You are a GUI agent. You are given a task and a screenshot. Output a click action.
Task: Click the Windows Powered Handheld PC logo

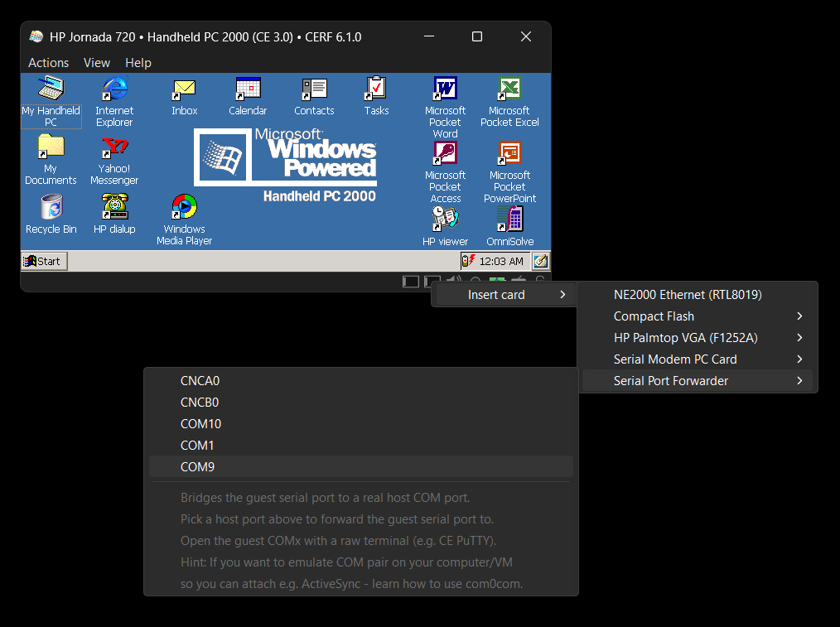[286, 164]
